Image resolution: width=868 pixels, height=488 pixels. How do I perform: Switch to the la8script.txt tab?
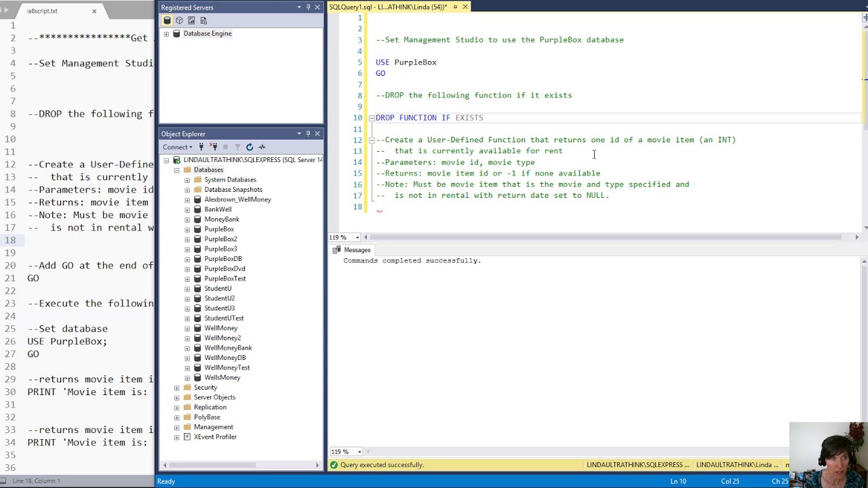coord(42,11)
